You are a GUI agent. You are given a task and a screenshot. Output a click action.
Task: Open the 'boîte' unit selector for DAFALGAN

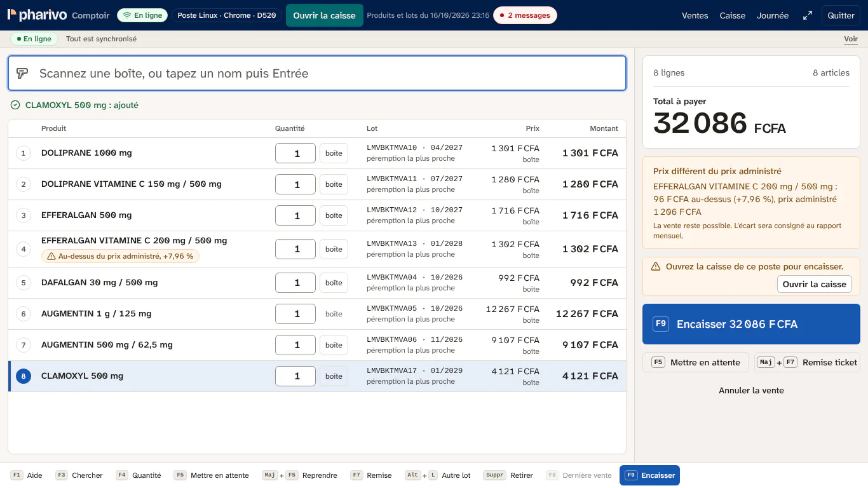(x=334, y=283)
